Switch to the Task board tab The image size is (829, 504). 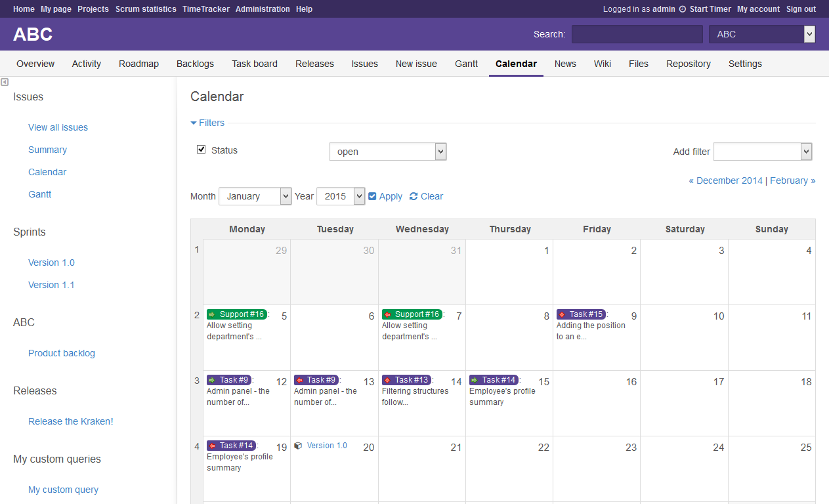255,64
